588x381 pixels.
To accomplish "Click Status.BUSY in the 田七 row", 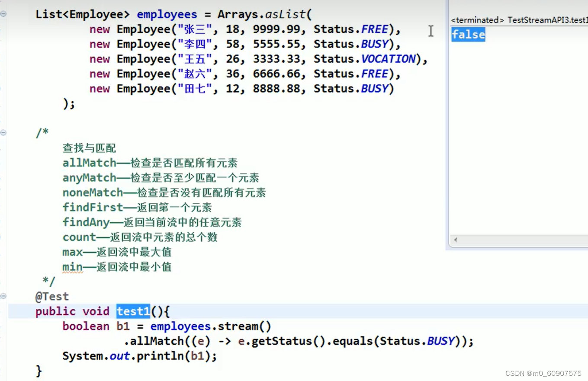I will [351, 89].
